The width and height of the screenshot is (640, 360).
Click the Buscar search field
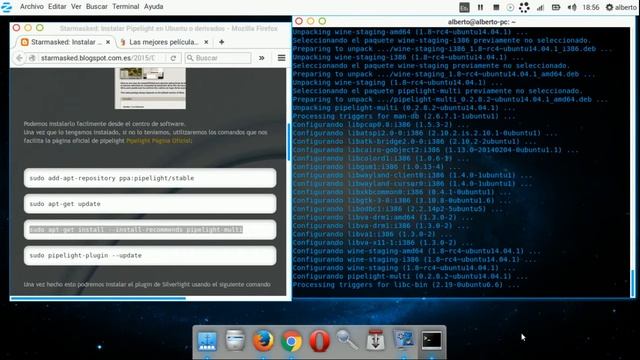pos(218,58)
